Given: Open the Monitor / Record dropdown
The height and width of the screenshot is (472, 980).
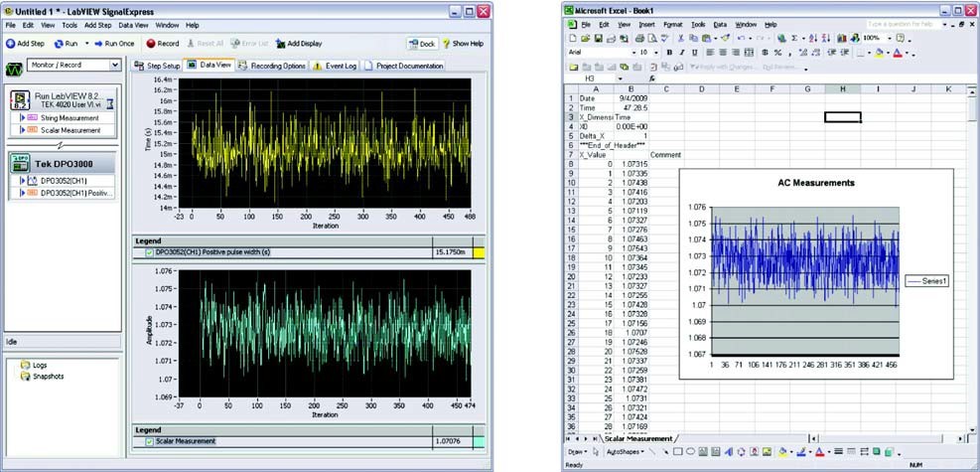Looking at the screenshot, I should (x=115, y=65).
